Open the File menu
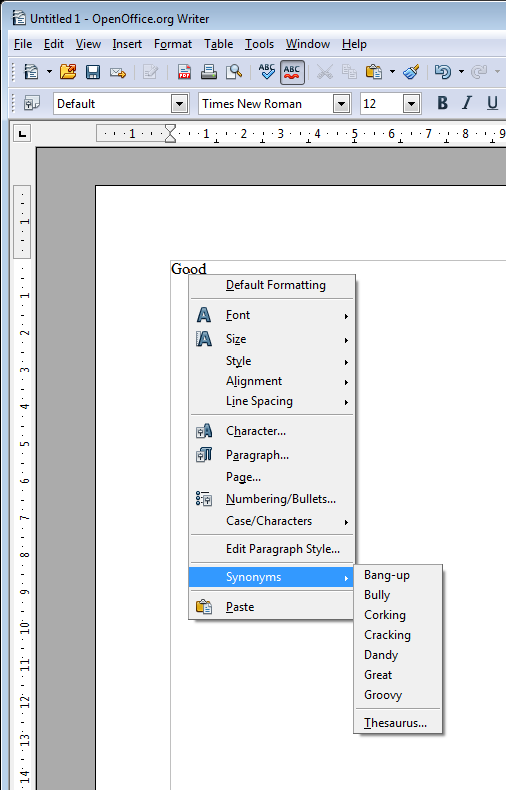506x790 pixels. [x=23, y=44]
